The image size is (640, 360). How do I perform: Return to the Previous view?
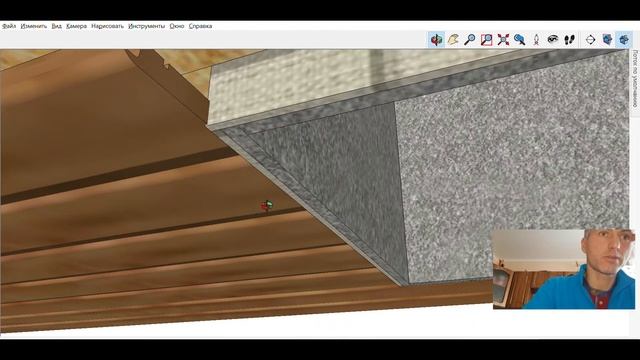point(520,40)
